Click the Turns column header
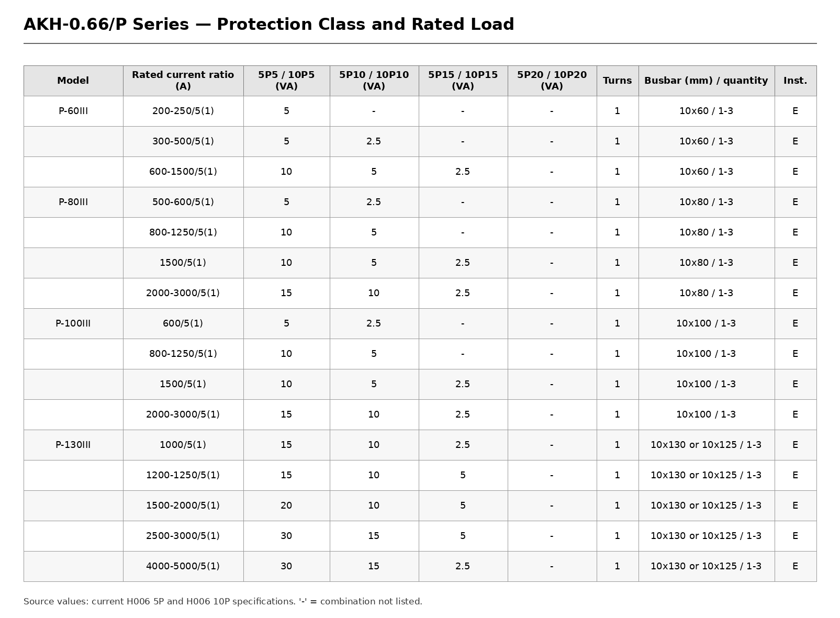Screen dimensions: 840x618 click(618, 81)
